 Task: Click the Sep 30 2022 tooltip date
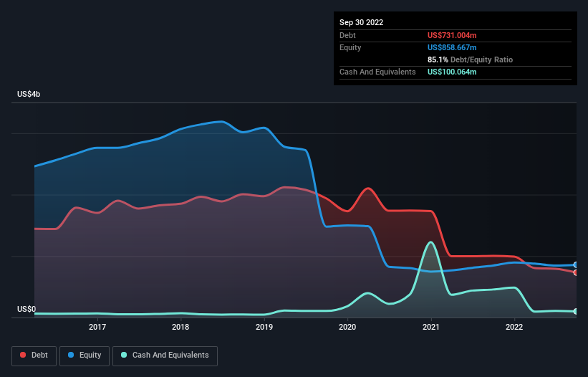(361, 22)
